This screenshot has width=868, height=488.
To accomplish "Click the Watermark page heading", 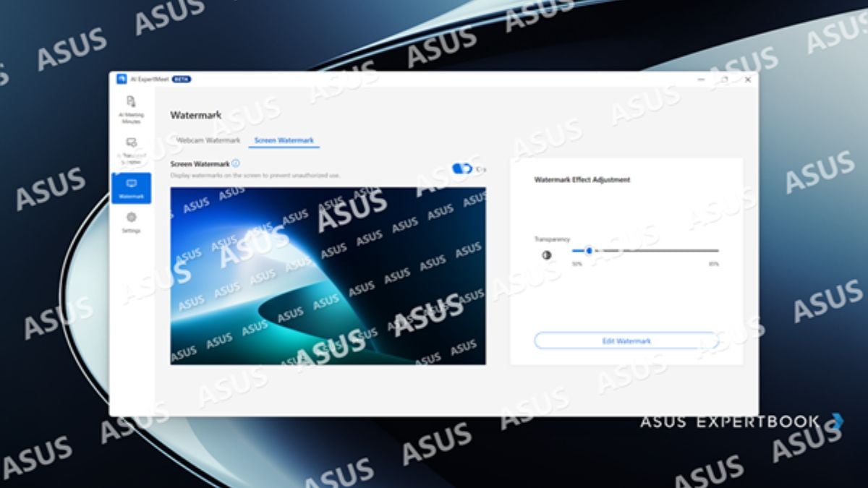I will pos(195,115).
